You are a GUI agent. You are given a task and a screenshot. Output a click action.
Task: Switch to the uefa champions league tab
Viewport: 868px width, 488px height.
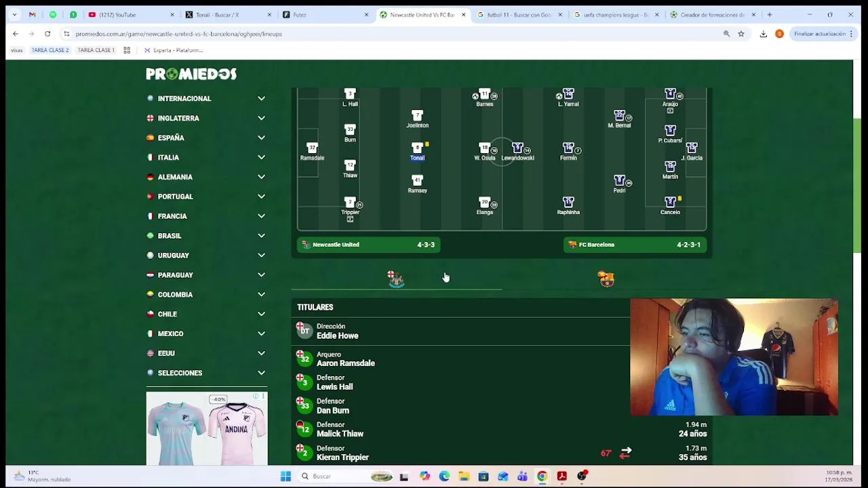(x=616, y=14)
